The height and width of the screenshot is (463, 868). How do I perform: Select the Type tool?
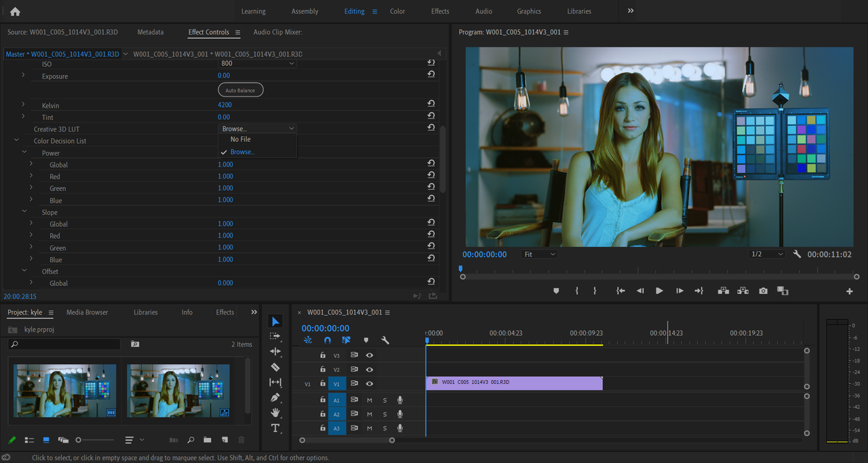pos(275,428)
